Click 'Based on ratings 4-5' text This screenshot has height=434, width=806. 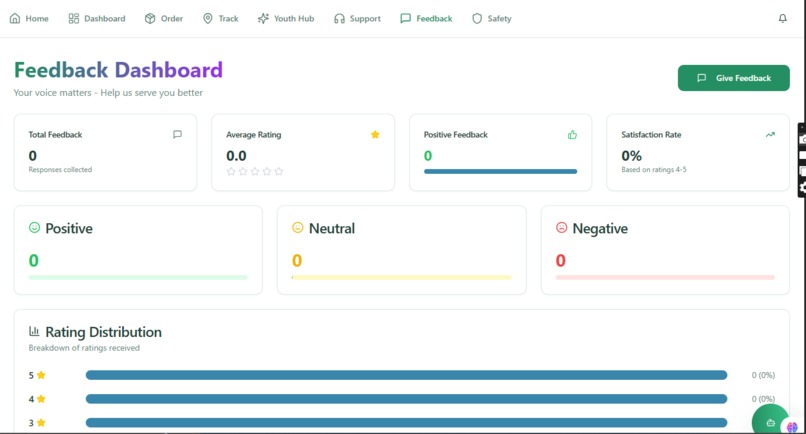click(x=654, y=169)
